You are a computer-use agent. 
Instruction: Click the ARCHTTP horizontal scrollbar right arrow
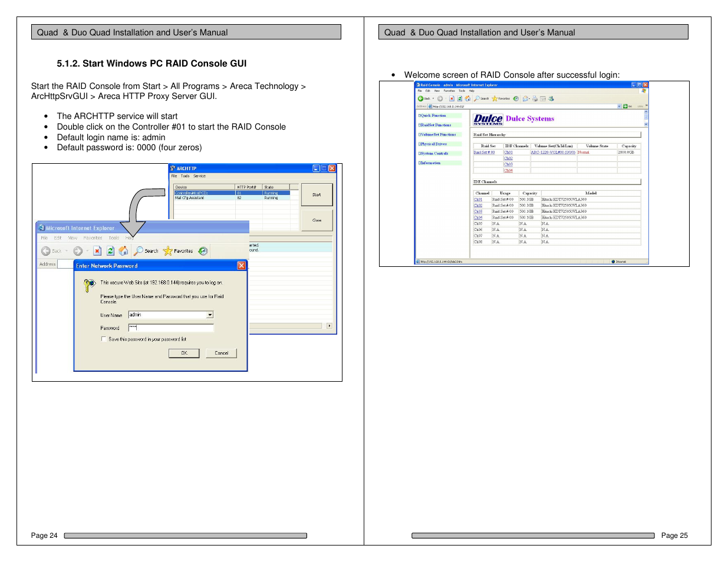coord(329,325)
